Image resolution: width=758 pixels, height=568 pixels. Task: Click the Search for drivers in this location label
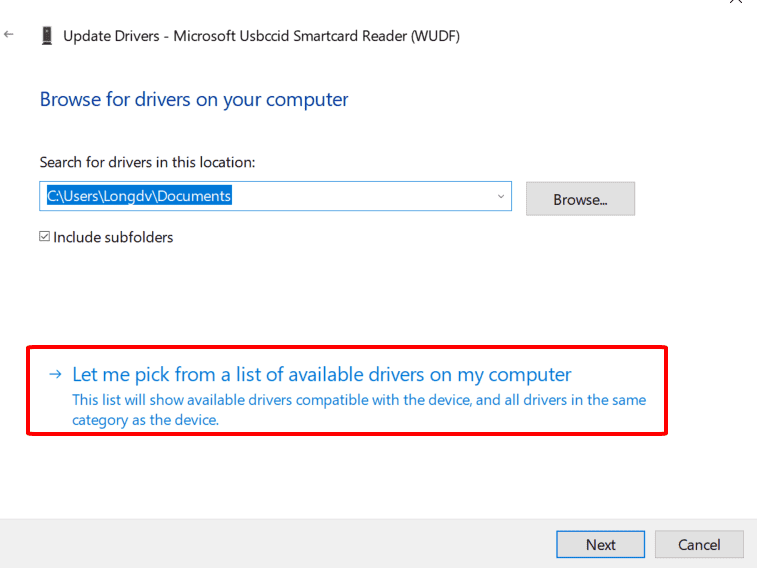147,162
